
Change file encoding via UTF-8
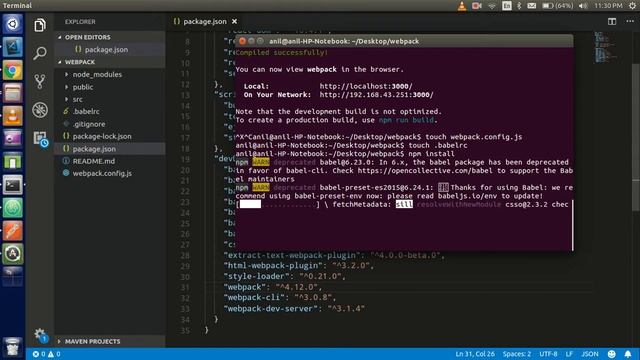click(548, 354)
